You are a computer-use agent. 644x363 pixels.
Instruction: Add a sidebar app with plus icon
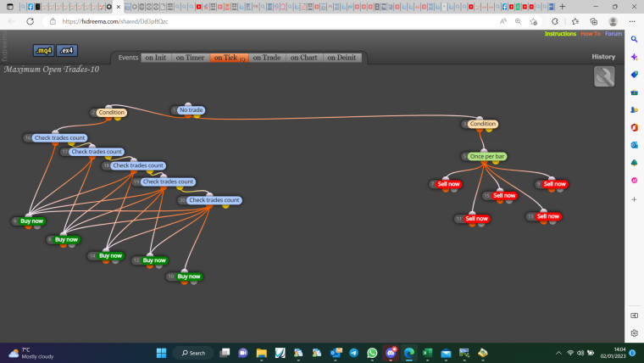click(x=634, y=199)
